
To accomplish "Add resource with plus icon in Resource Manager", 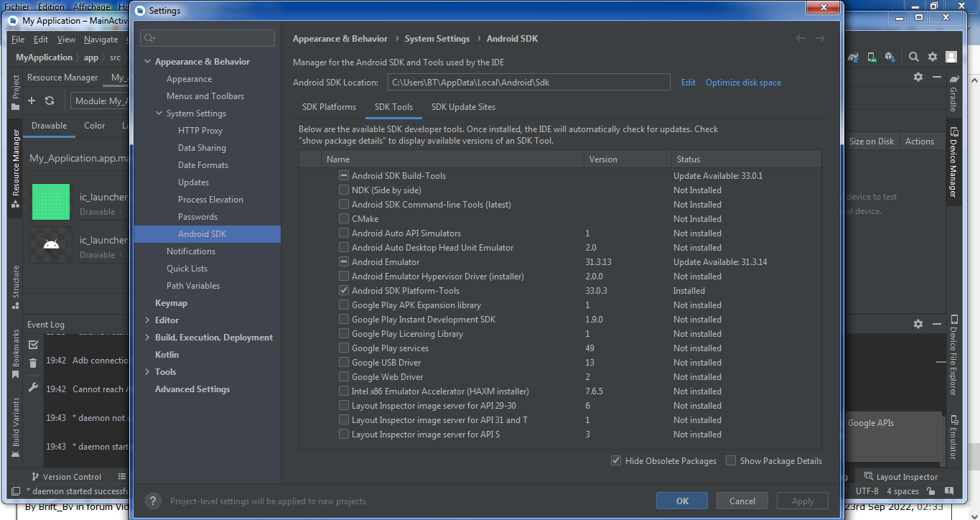I will (32, 101).
